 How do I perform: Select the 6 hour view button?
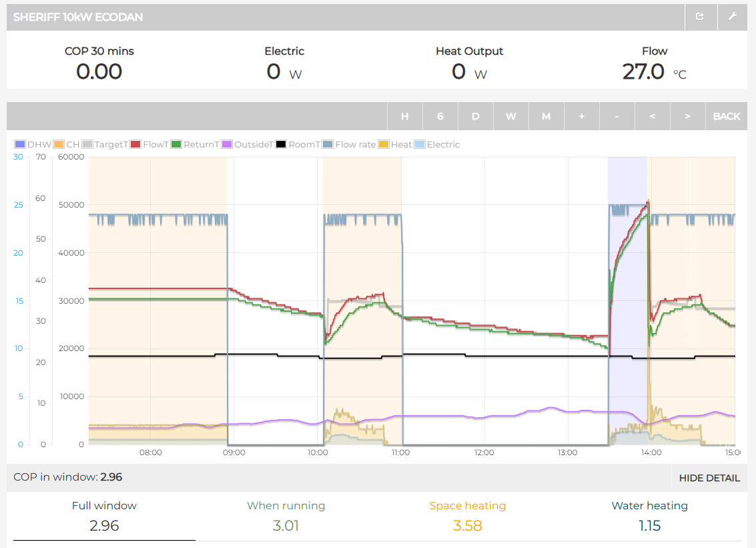pos(440,116)
